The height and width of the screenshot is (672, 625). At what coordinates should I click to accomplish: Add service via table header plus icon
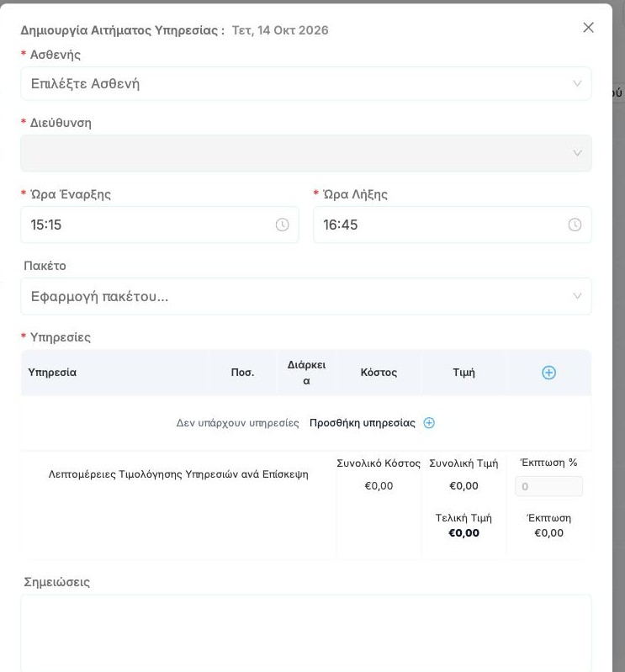tap(548, 373)
